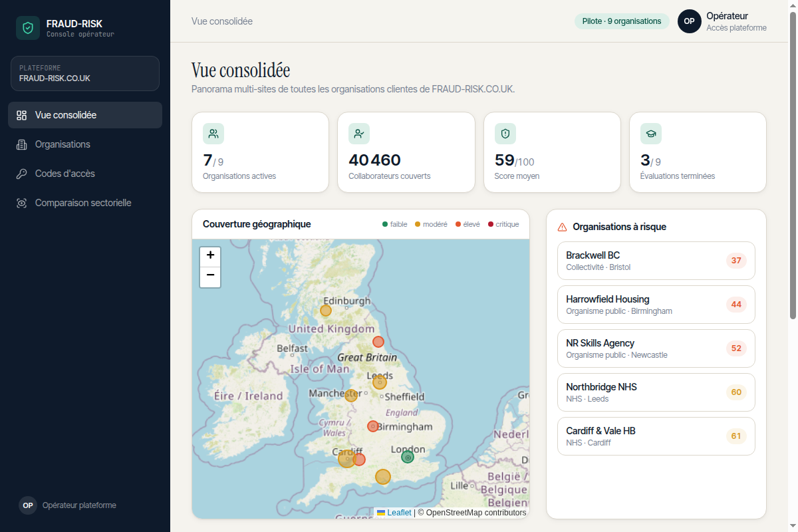
Task: Click the Évaluations terminées graduation cap icon
Action: pos(651,134)
